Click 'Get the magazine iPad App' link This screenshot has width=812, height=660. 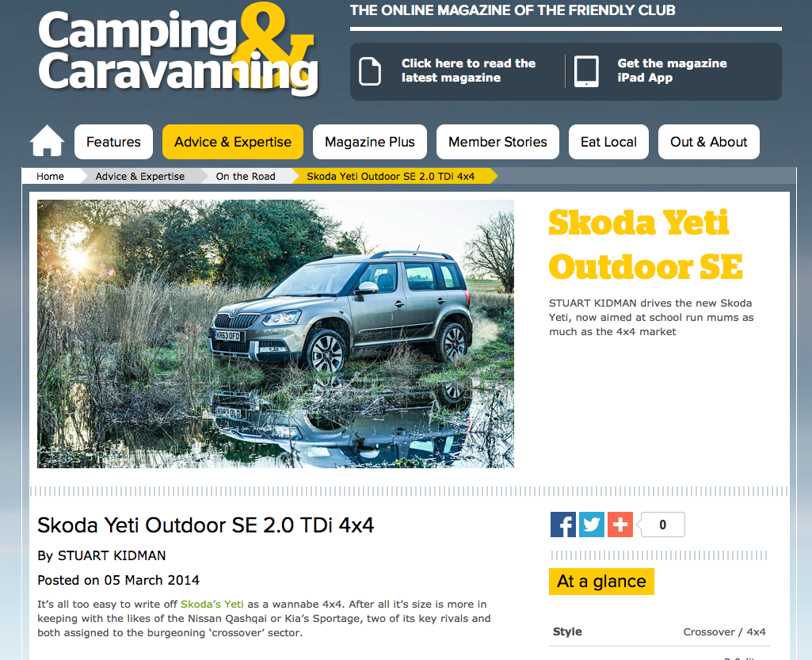[x=672, y=71]
